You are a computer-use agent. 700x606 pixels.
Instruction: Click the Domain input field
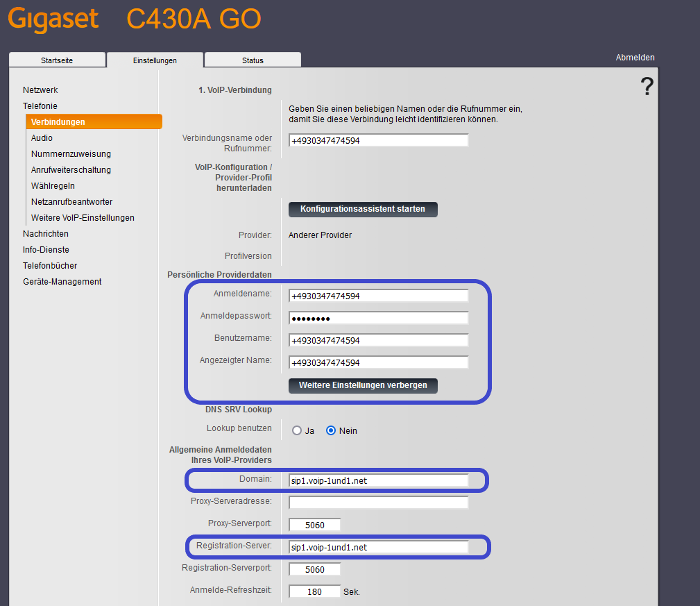point(379,480)
